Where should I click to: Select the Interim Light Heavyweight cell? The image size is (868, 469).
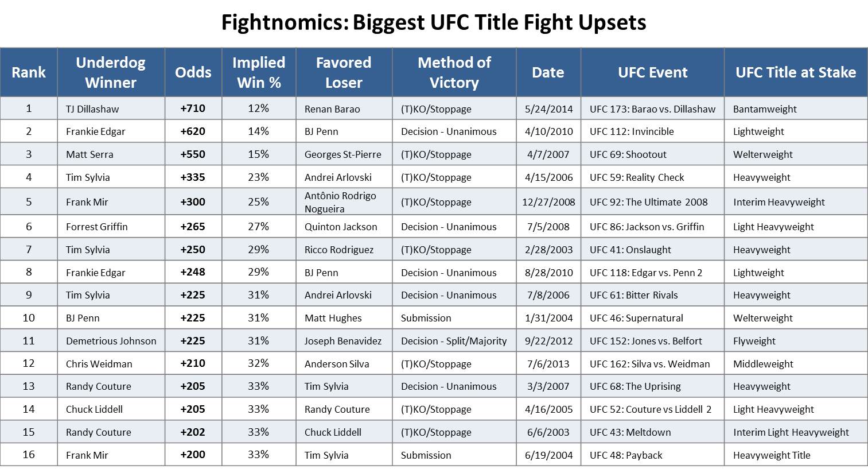click(x=791, y=432)
